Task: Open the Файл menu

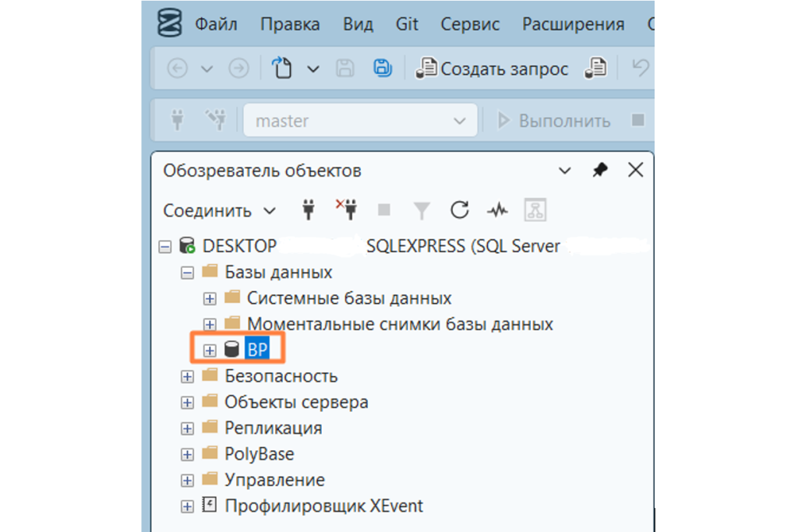Action: coord(216,24)
